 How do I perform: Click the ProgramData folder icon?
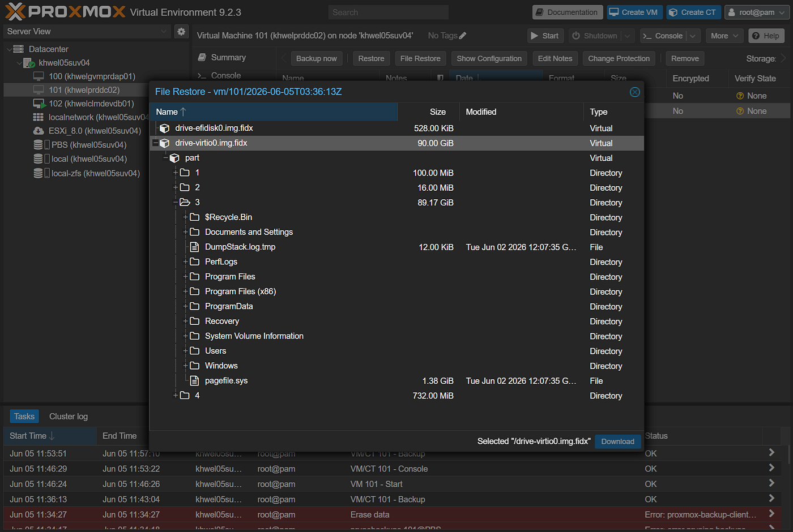click(195, 306)
